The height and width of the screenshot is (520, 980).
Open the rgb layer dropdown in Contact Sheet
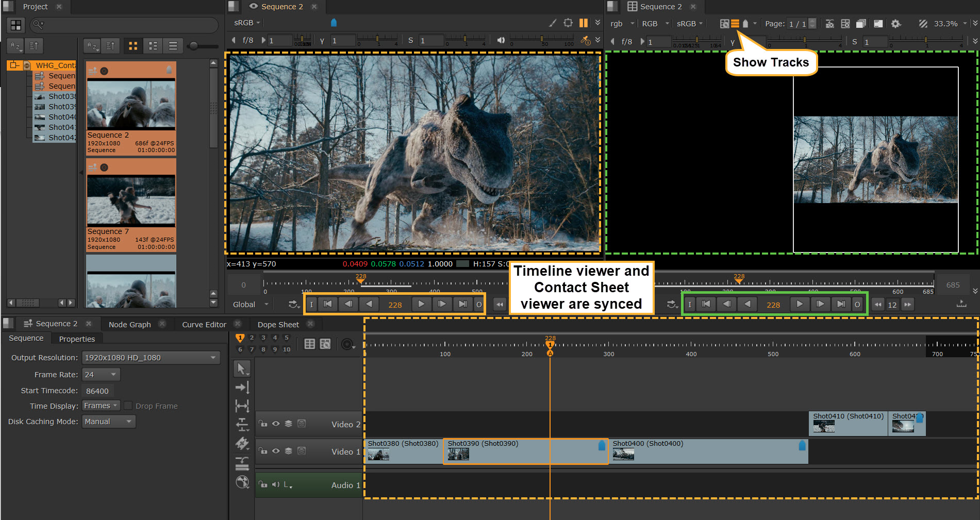622,24
